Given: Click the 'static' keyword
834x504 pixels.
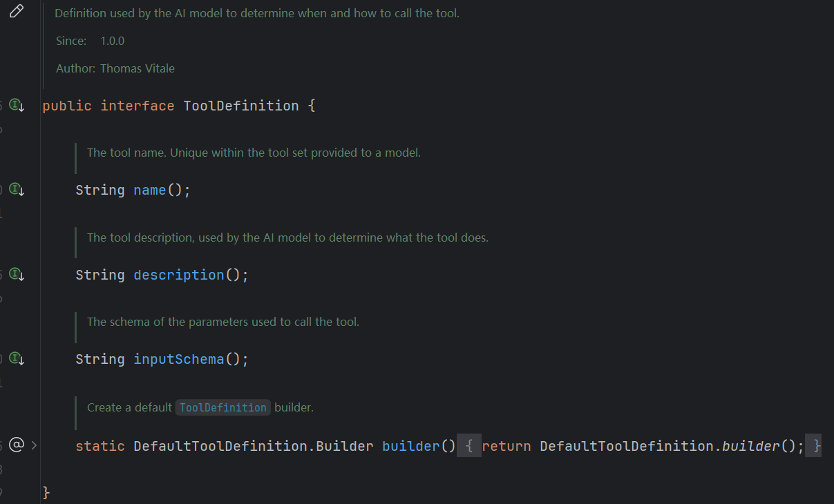Looking at the screenshot, I should [x=100, y=446].
